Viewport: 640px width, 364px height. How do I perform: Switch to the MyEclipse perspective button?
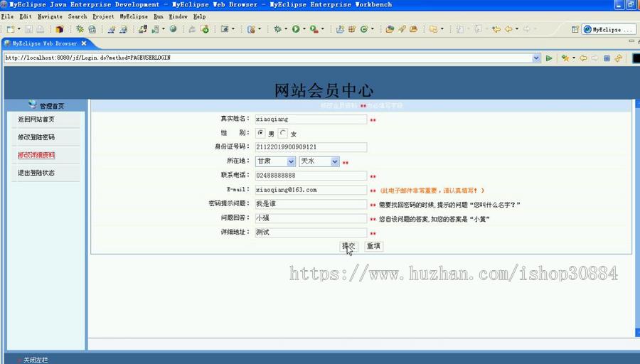609,29
